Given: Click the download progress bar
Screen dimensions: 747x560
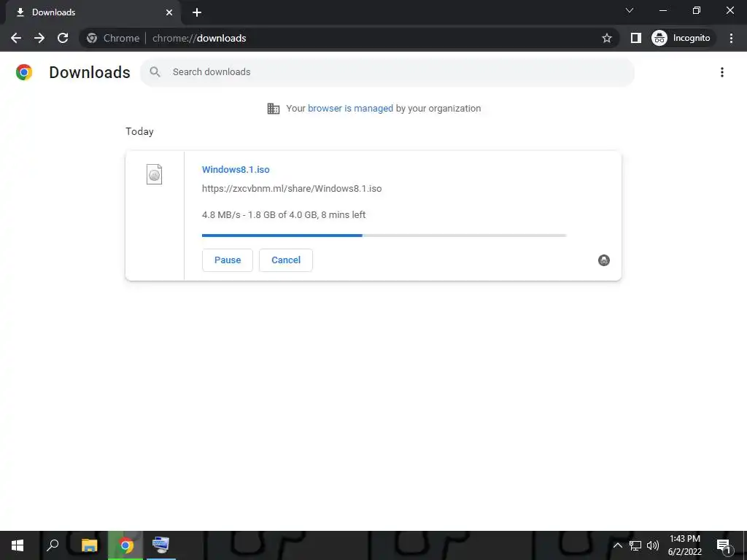Looking at the screenshot, I should point(384,236).
